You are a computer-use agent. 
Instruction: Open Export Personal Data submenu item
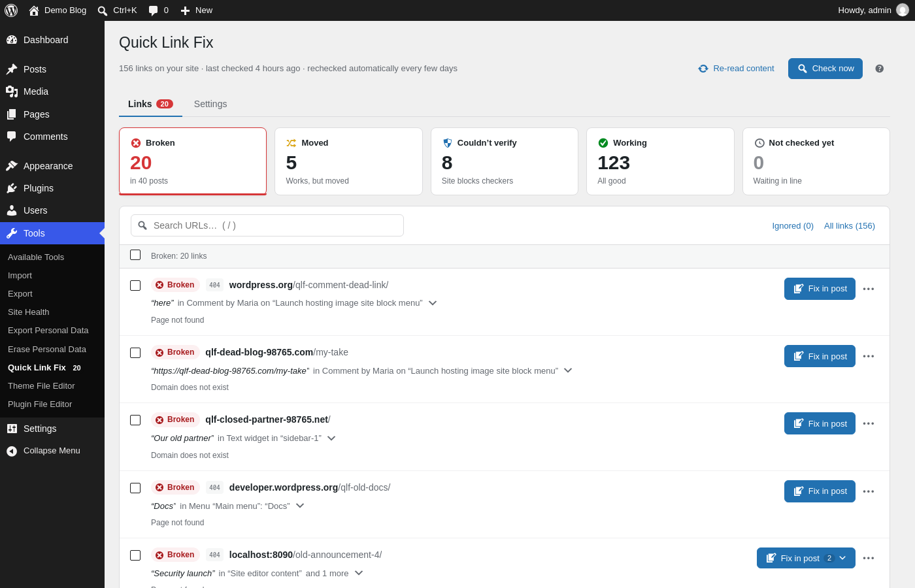[48, 331]
